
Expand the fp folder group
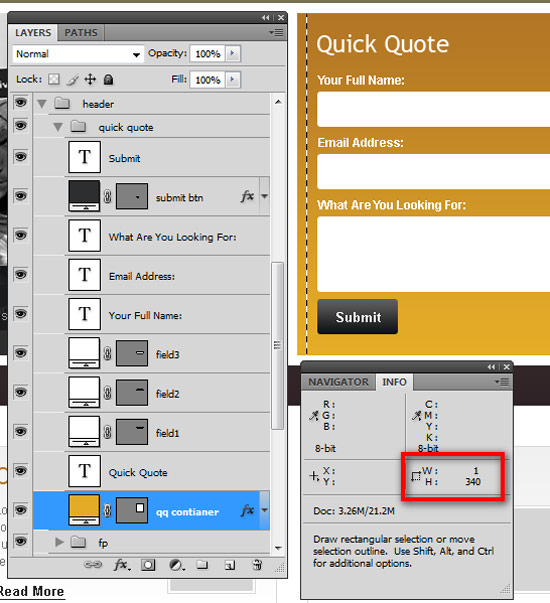coord(59,542)
